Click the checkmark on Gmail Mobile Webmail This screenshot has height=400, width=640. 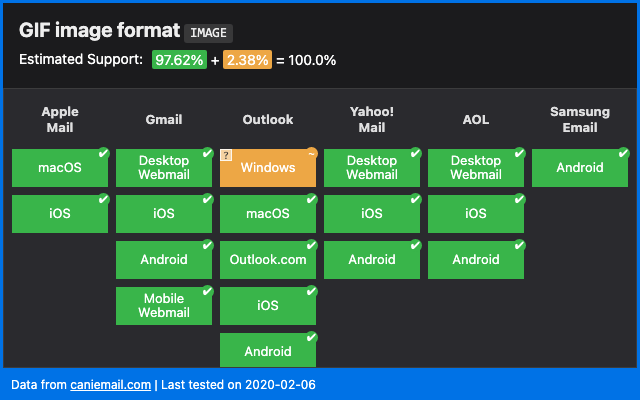click(x=207, y=291)
